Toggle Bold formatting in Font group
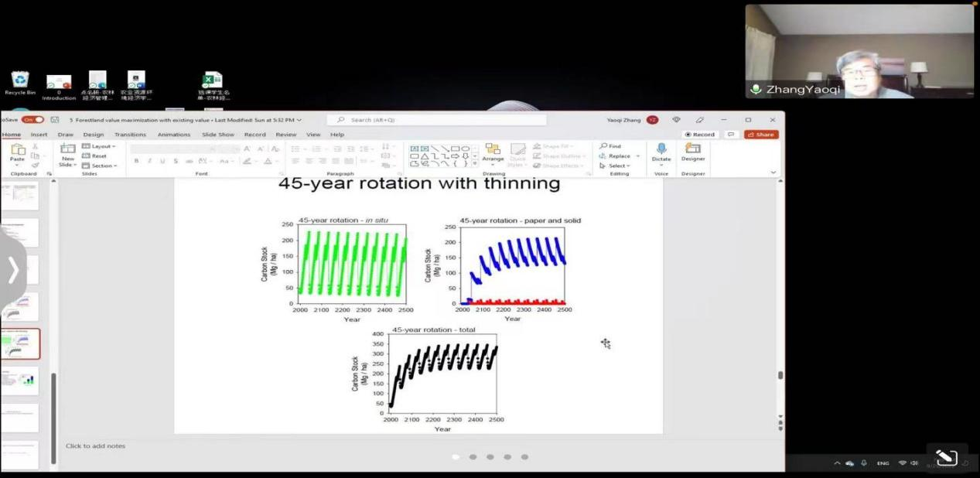The image size is (980, 478). click(x=137, y=161)
